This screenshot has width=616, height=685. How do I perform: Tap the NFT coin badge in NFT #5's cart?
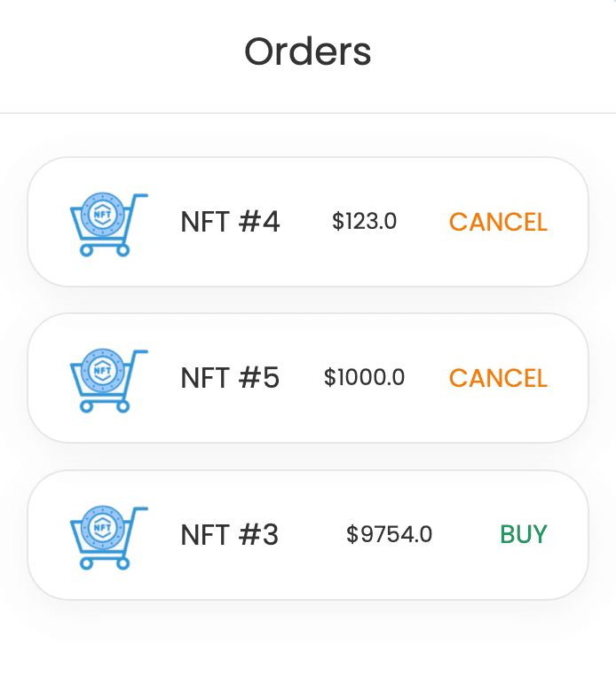103,371
